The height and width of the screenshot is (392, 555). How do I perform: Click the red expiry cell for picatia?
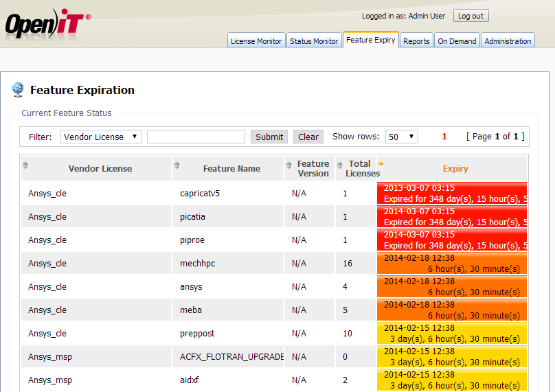tap(452, 216)
